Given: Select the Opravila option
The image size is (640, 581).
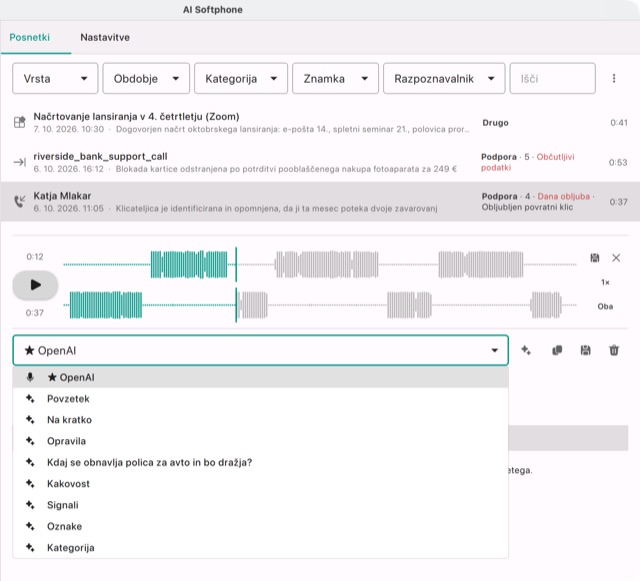Looking at the screenshot, I should (260, 441).
